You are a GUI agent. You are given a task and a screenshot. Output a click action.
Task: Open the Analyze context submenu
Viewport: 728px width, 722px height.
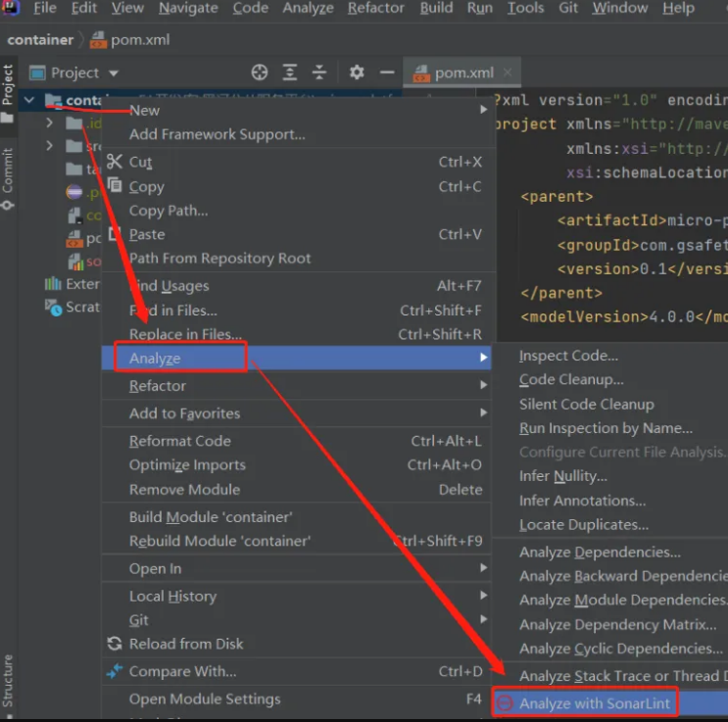(x=296, y=358)
